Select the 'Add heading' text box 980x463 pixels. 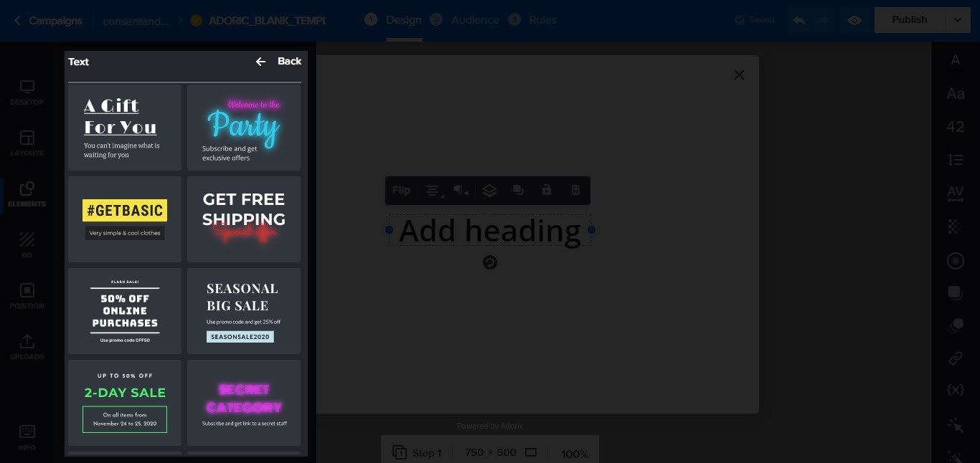click(490, 230)
